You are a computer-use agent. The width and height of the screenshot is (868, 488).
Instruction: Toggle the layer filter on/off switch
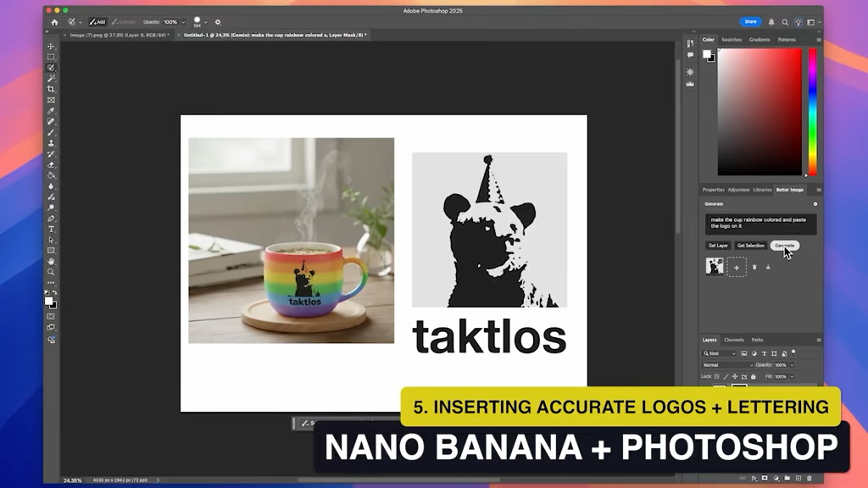[x=793, y=352]
